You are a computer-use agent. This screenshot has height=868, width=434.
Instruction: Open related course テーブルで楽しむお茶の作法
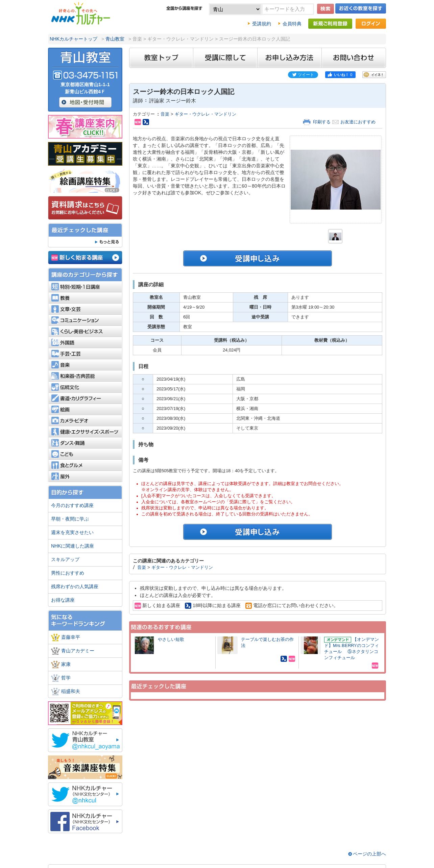(267, 642)
